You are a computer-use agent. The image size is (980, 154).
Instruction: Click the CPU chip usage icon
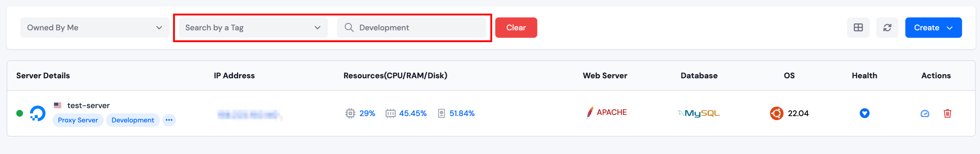350,113
